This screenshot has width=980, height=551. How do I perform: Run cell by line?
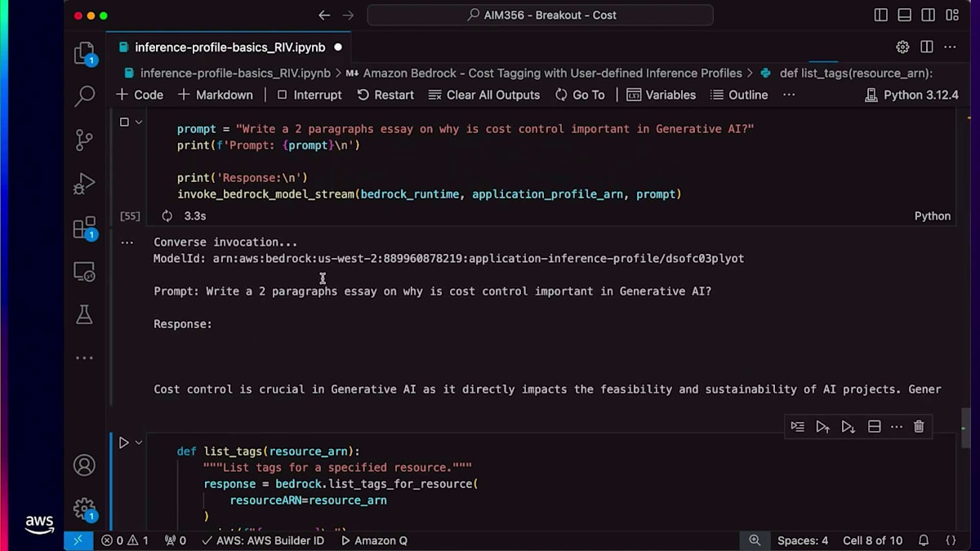798,426
